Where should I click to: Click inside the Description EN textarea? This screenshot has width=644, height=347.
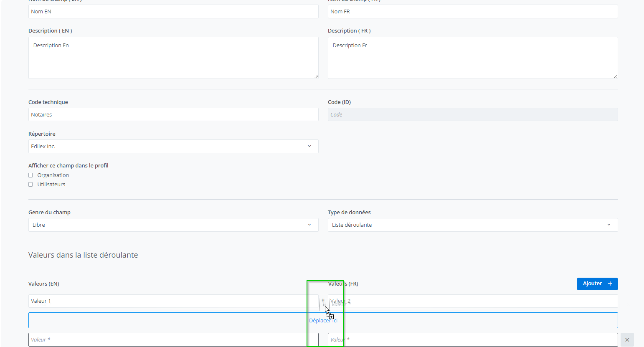[173, 58]
